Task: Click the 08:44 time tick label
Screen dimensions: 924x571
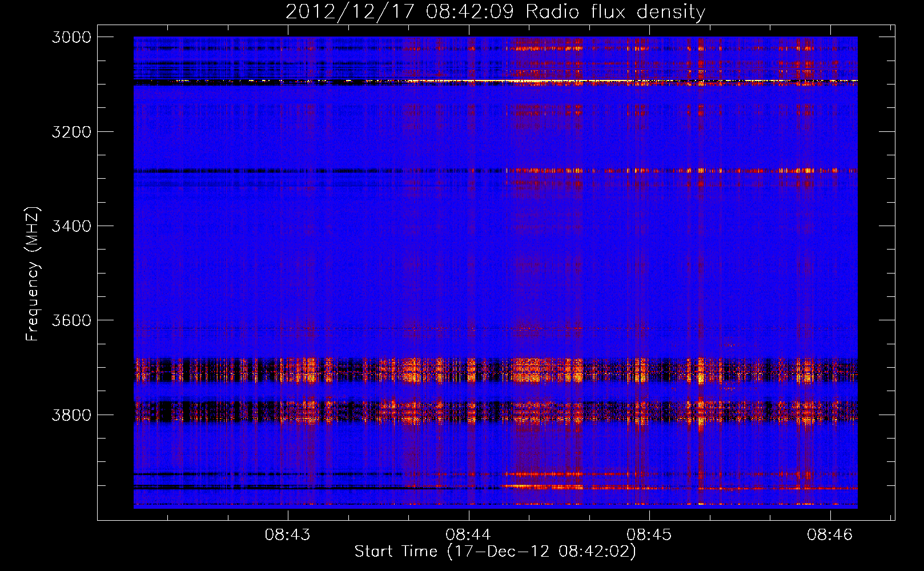Action: [x=468, y=534]
